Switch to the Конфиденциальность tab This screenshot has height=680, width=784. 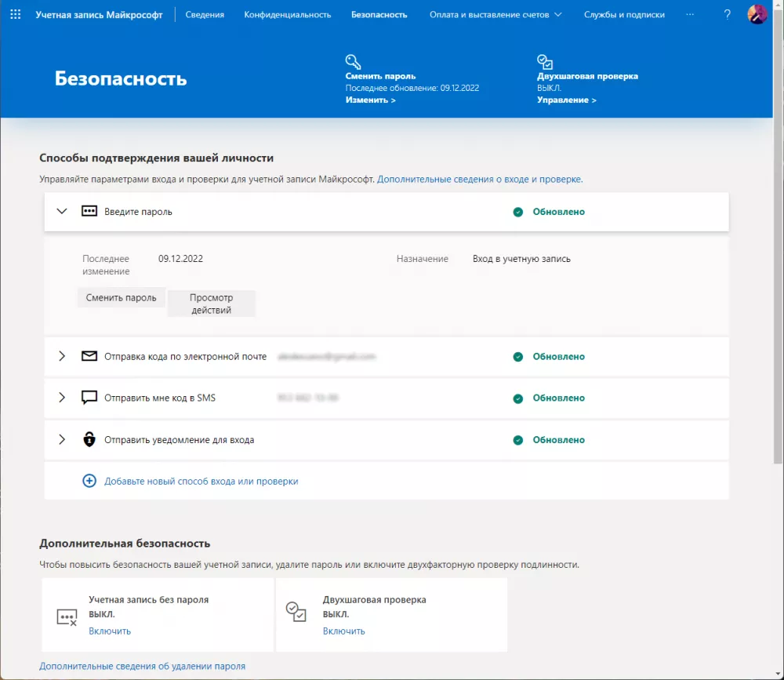click(287, 14)
